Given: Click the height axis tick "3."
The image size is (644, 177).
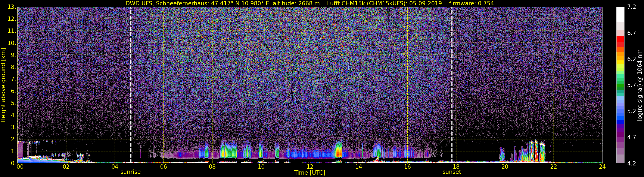Looking at the screenshot, I should tap(13, 127).
